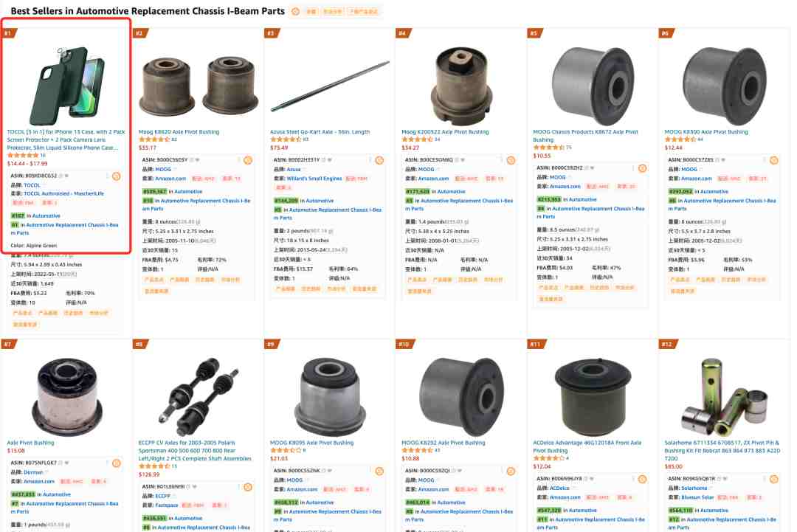The height and width of the screenshot is (532, 797).
Task: Click TOCOL brand name link
Action: coord(32,185)
